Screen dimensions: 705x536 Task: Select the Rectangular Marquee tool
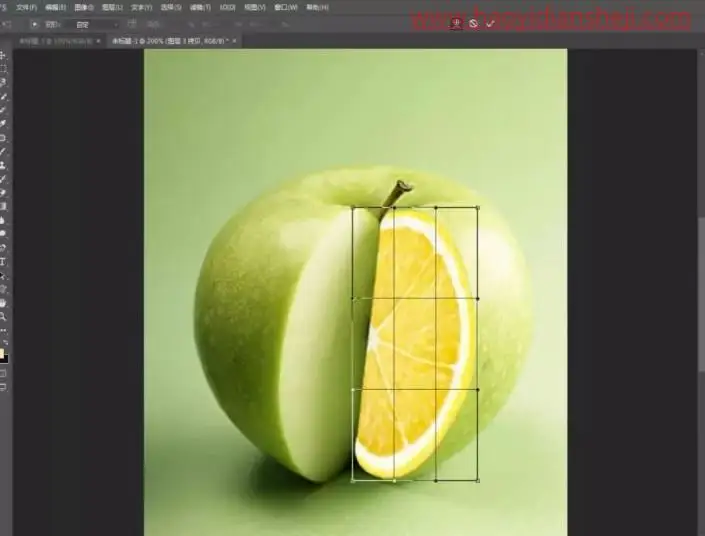click(x=3, y=69)
